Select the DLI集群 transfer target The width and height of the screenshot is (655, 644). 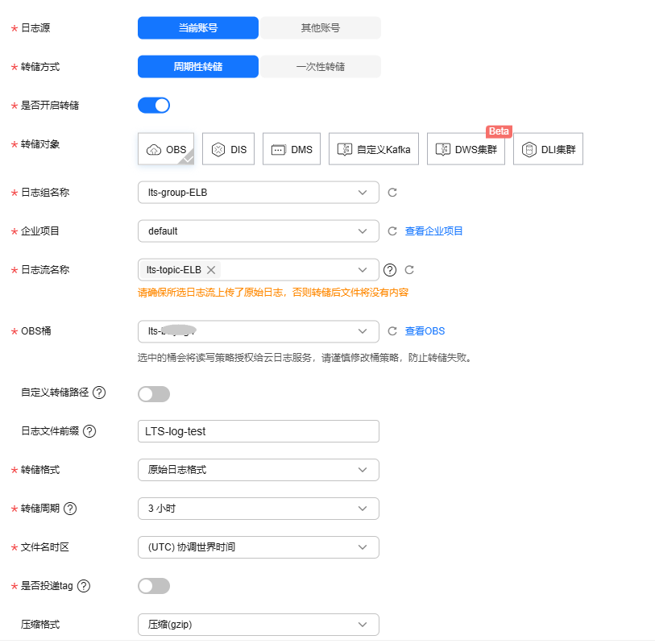[548, 149]
